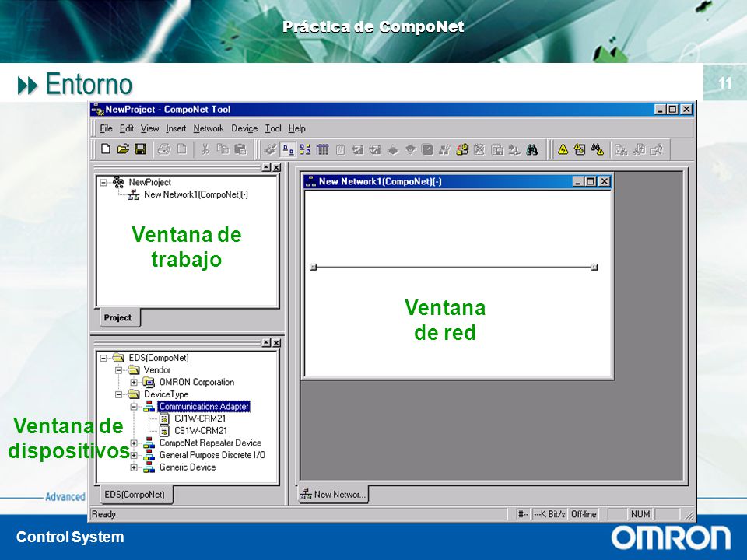
Task: Select the New Networ... window tab
Action: (x=333, y=495)
